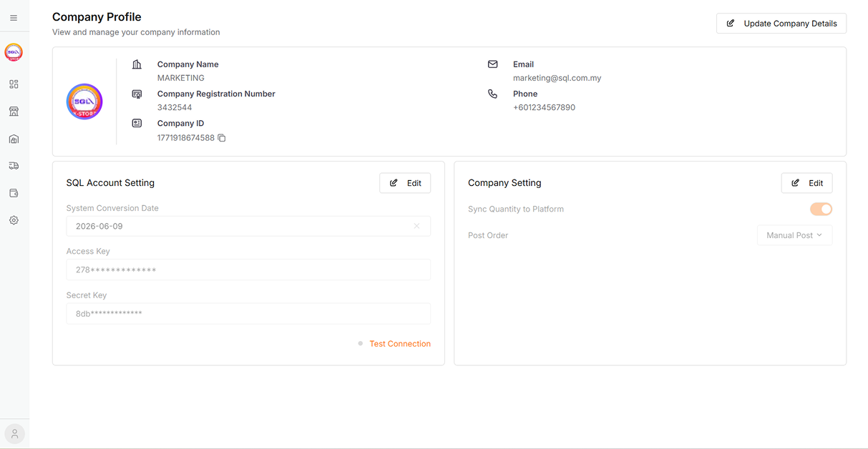The image size is (868, 449).
Task: Click the Company Profile heading
Action: click(x=97, y=17)
